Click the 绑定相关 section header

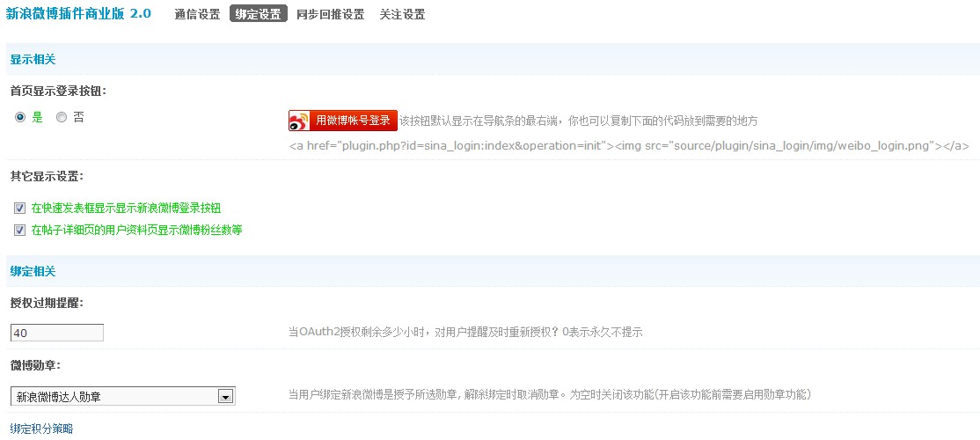coord(33,271)
